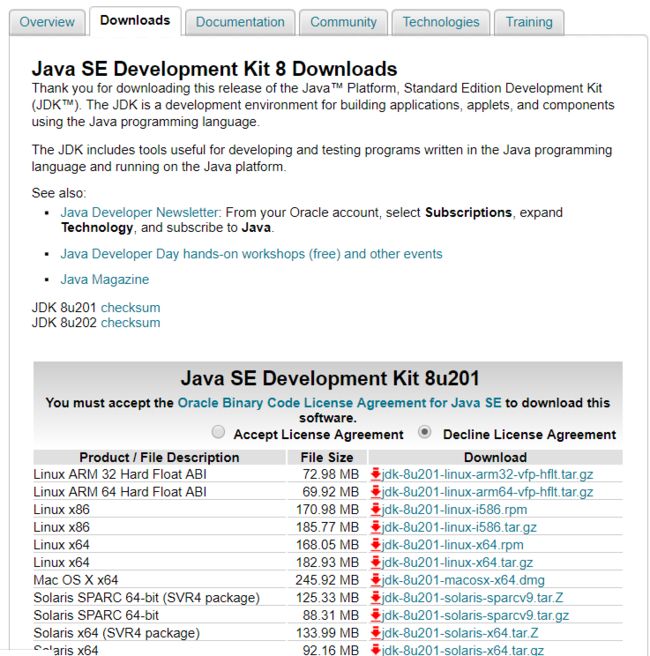
Task: Click the Mac OS X x64 row label
Action: [76, 580]
